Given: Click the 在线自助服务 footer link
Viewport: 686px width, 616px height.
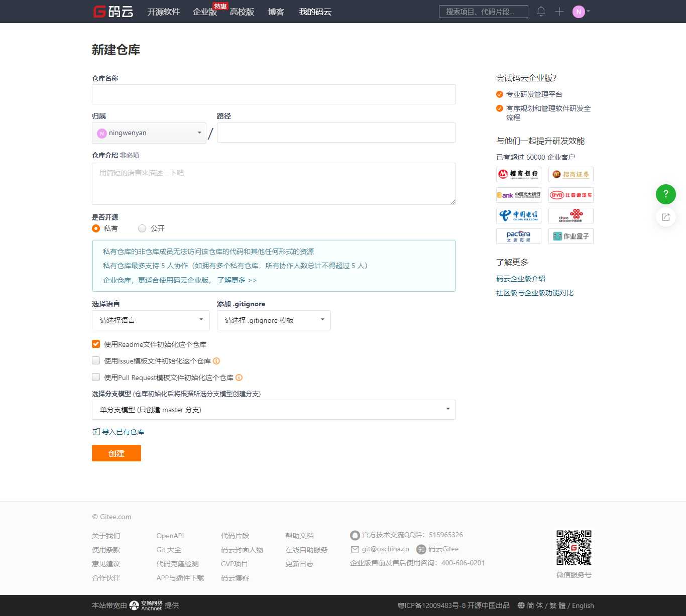Looking at the screenshot, I should click(x=307, y=550).
